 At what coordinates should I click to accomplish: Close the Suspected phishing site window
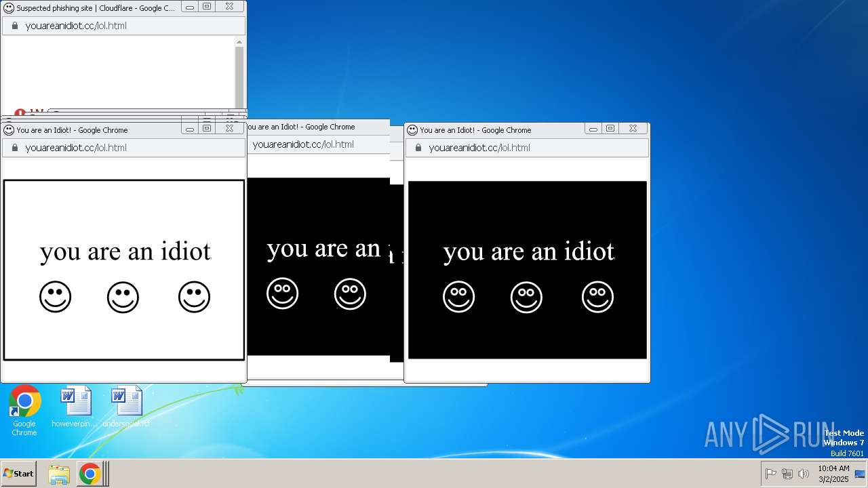point(230,7)
